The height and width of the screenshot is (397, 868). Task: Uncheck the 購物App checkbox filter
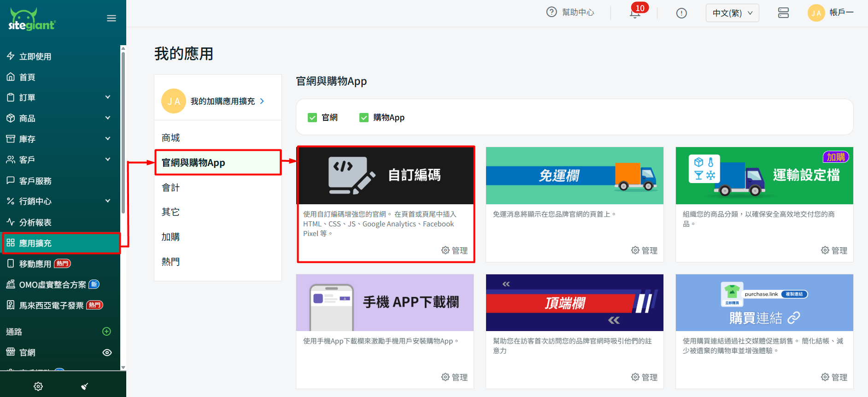364,118
